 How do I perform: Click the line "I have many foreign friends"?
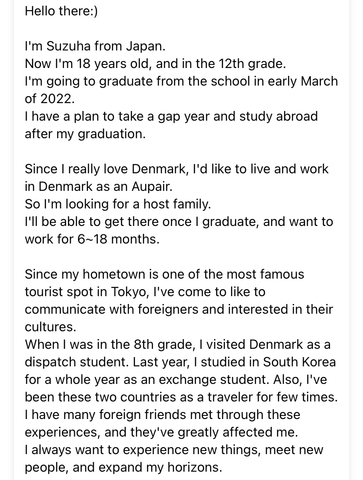pos(162,415)
